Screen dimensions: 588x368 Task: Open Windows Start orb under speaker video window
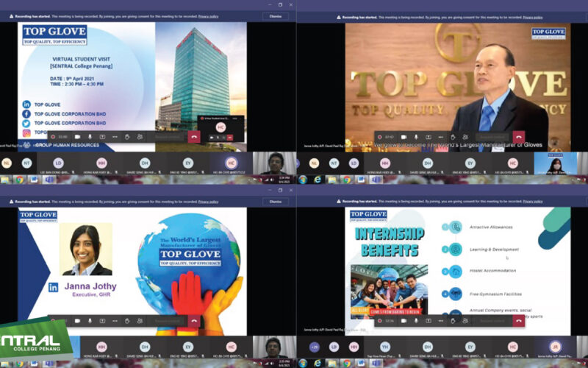click(303, 180)
